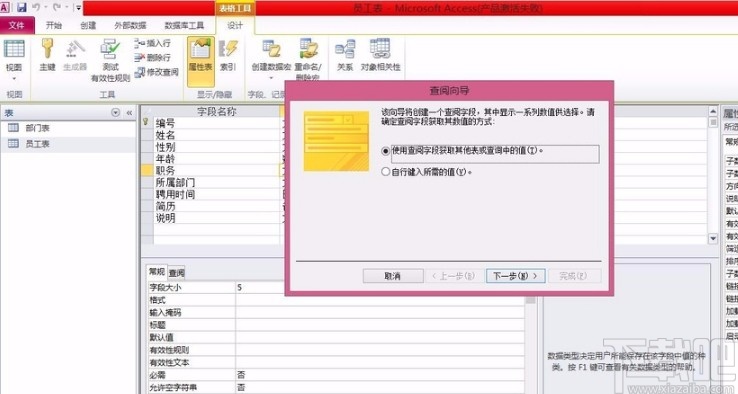Viewport: 738px width, 394px height.
Task: Open the 文件 file menu
Action: click(16, 25)
